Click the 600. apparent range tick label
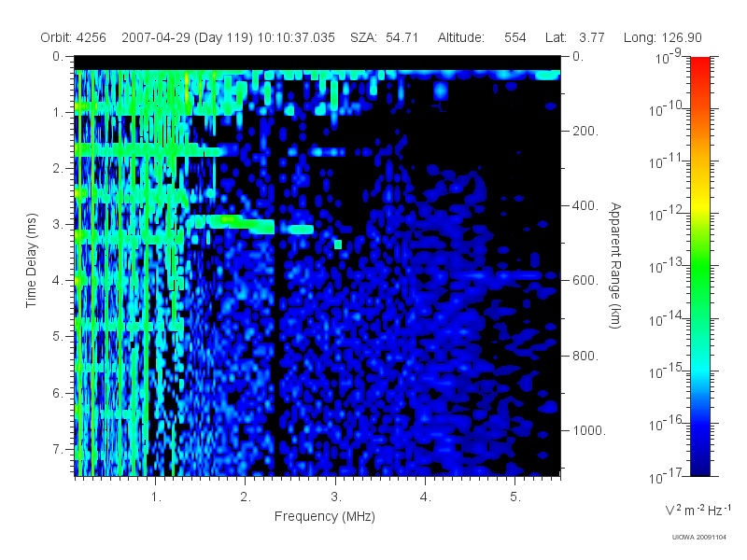The width and height of the screenshot is (747, 560). [585, 281]
